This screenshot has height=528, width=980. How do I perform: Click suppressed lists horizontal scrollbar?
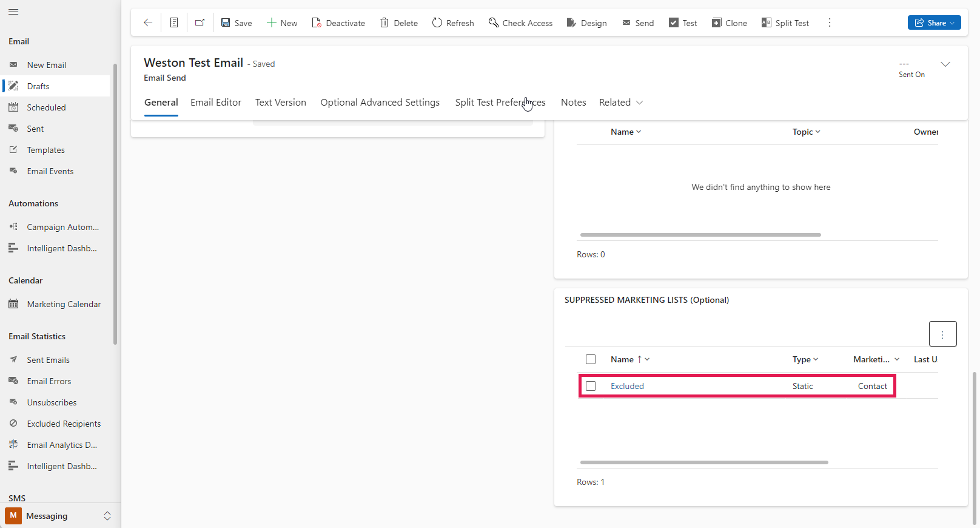[704, 462]
